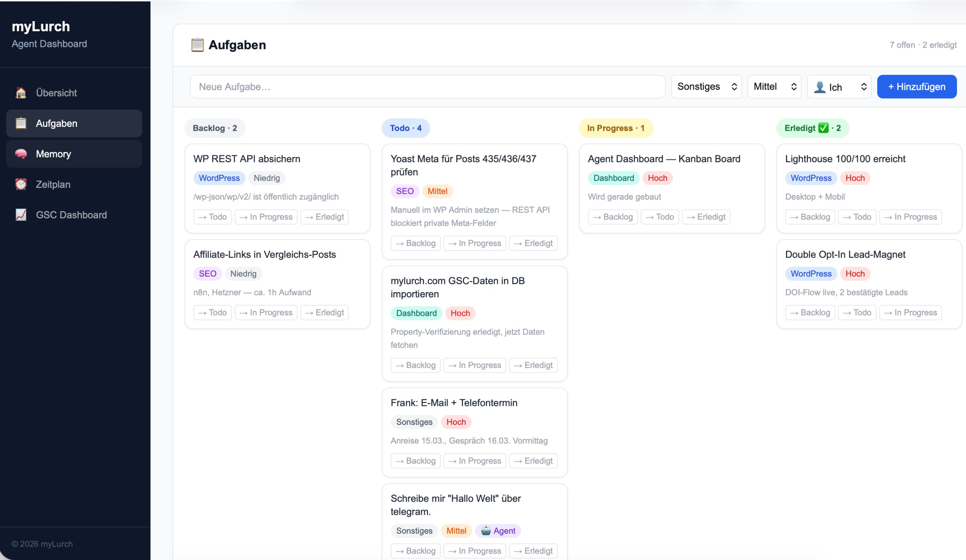Click the robot icon on the Agent tag
Image resolution: width=966 pixels, height=560 pixels.
point(486,531)
